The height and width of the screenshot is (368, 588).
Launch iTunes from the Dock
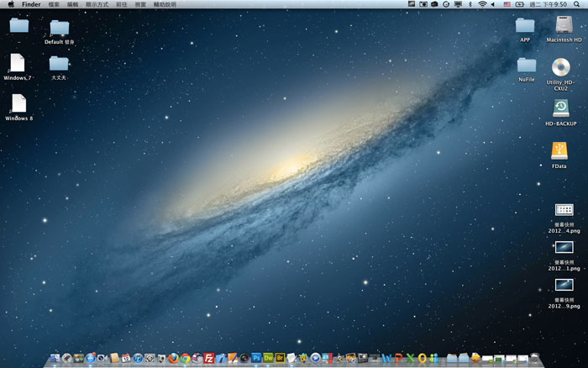tap(138, 358)
